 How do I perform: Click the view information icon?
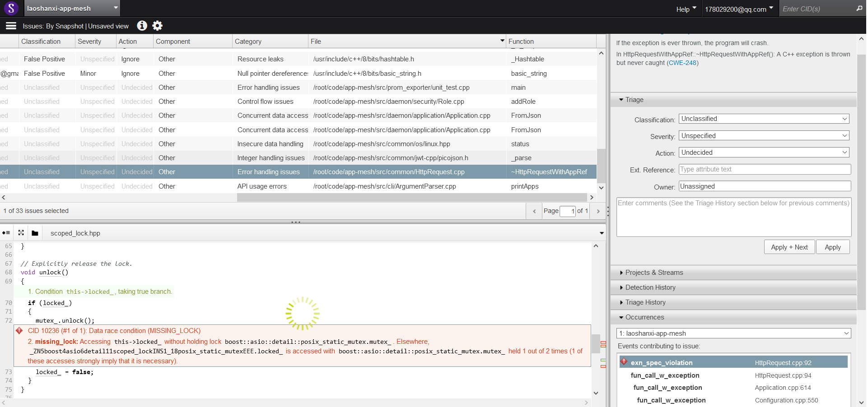click(142, 26)
